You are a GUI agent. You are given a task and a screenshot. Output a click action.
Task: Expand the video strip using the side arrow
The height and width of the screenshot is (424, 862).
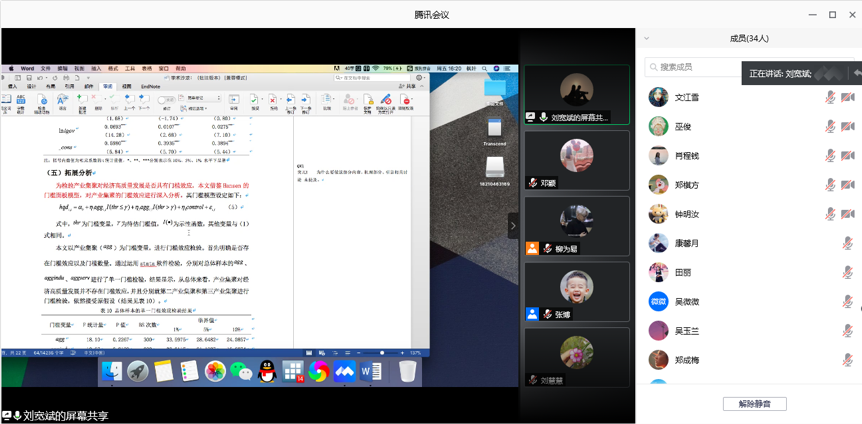click(513, 226)
